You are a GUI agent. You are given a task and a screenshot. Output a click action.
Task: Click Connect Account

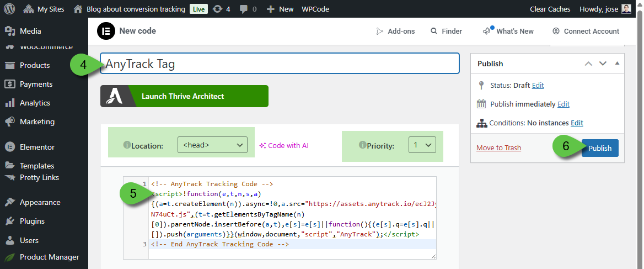586,31
